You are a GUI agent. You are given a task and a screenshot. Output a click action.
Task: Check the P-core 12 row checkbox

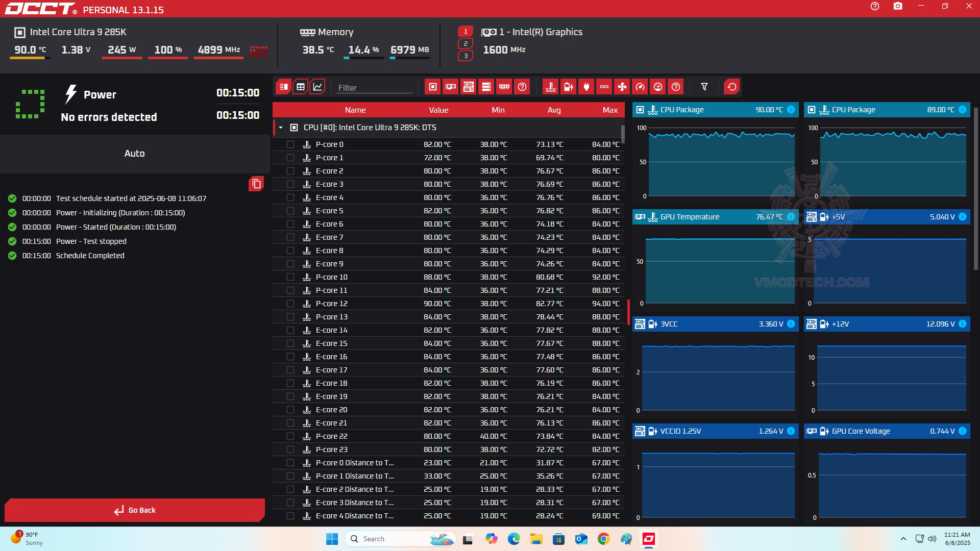pyautogui.click(x=290, y=304)
